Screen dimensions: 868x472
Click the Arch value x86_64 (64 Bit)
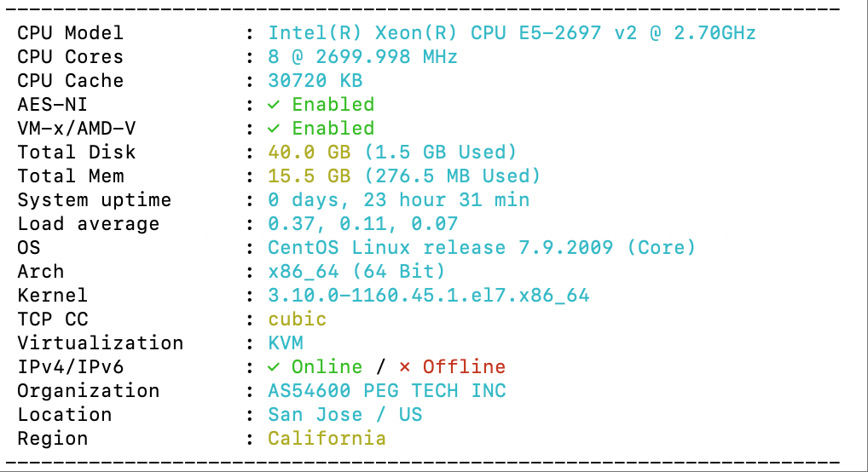pos(356,271)
